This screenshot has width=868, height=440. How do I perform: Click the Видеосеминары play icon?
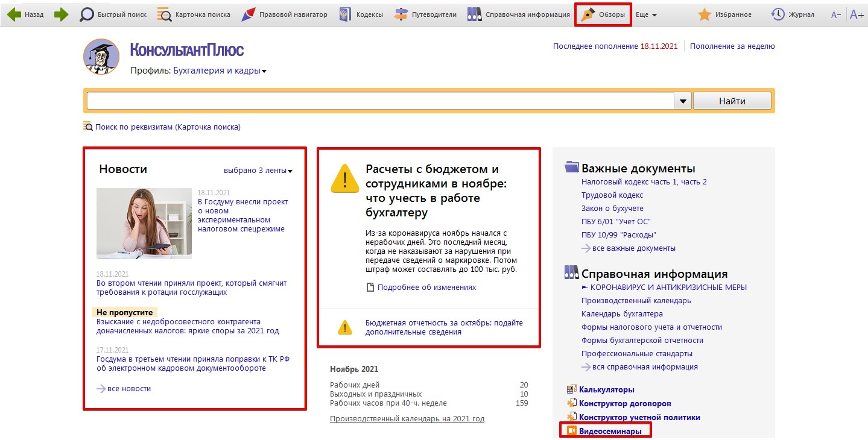click(571, 431)
